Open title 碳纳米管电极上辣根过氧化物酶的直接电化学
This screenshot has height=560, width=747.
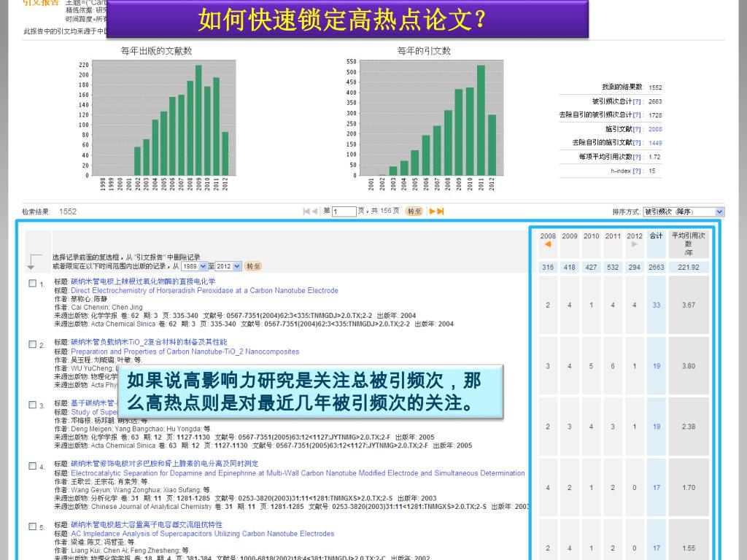pos(143,281)
